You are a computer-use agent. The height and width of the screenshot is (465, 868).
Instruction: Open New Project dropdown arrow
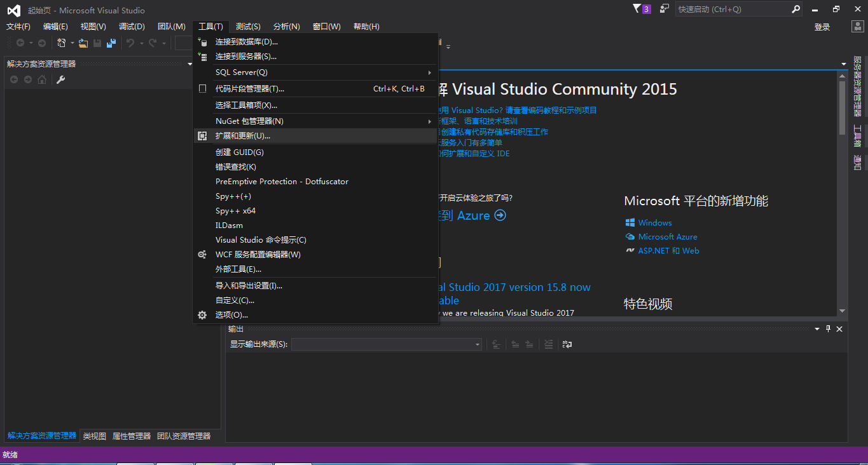[72, 43]
